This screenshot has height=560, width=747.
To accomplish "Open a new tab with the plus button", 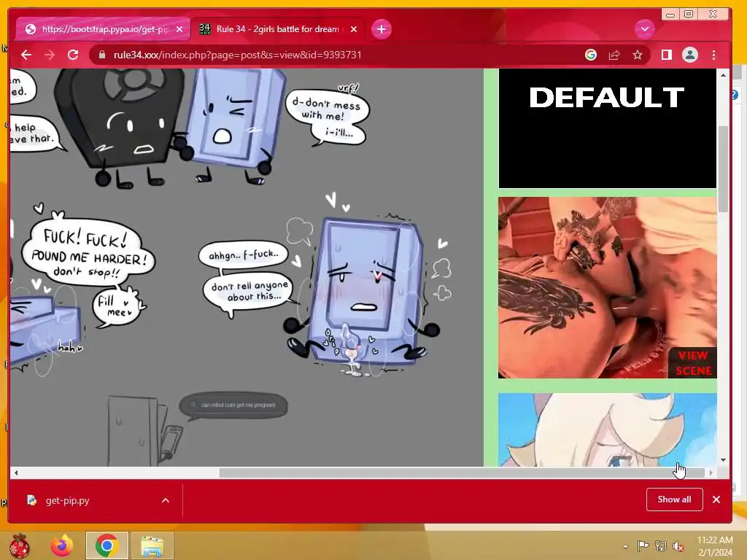I will click(381, 29).
